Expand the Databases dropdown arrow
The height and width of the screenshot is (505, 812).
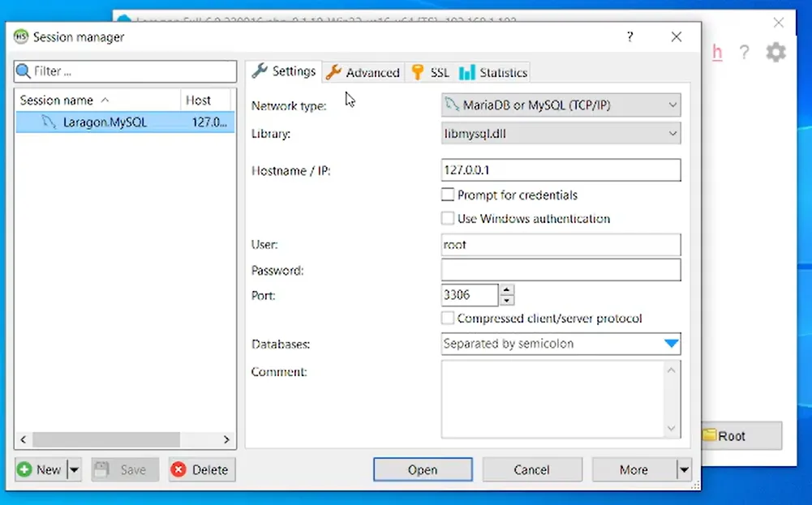(x=671, y=344)
